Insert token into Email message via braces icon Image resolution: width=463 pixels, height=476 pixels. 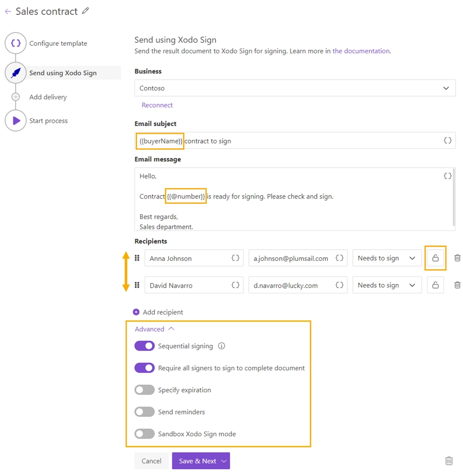point(448,176)
